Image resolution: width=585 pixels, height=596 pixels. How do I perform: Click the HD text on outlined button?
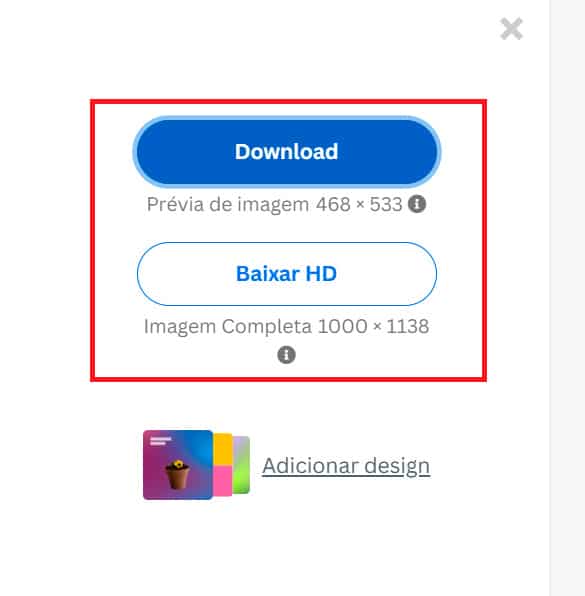(x=321, y=274)
